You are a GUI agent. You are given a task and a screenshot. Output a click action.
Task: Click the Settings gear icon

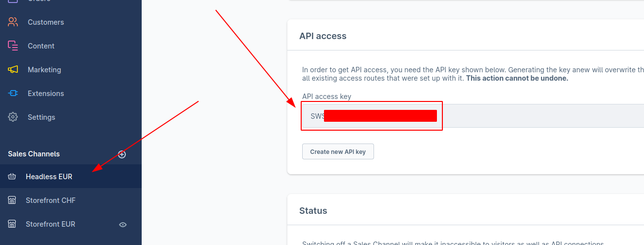pos(13,117)
